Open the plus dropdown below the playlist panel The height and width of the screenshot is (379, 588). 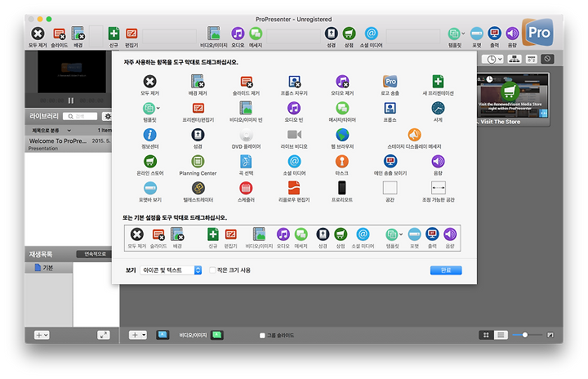[42, 335]
